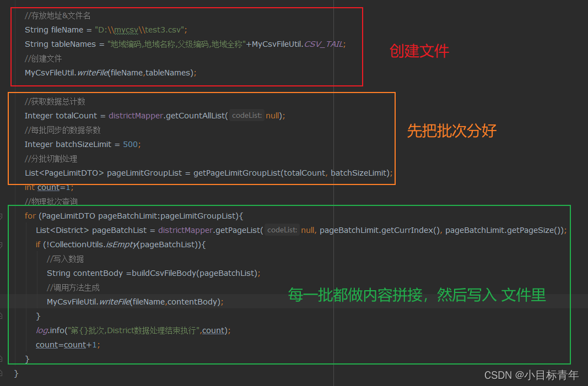Click writeFile in the writeFile(fileName,tableNames) call
The width and height of the screenshot is (588, 386).
coord(93,73)
